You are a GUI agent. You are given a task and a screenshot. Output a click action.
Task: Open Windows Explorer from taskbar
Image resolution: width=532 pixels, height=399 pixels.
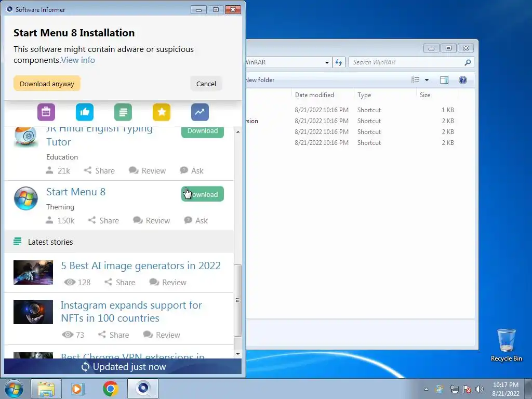46,389
